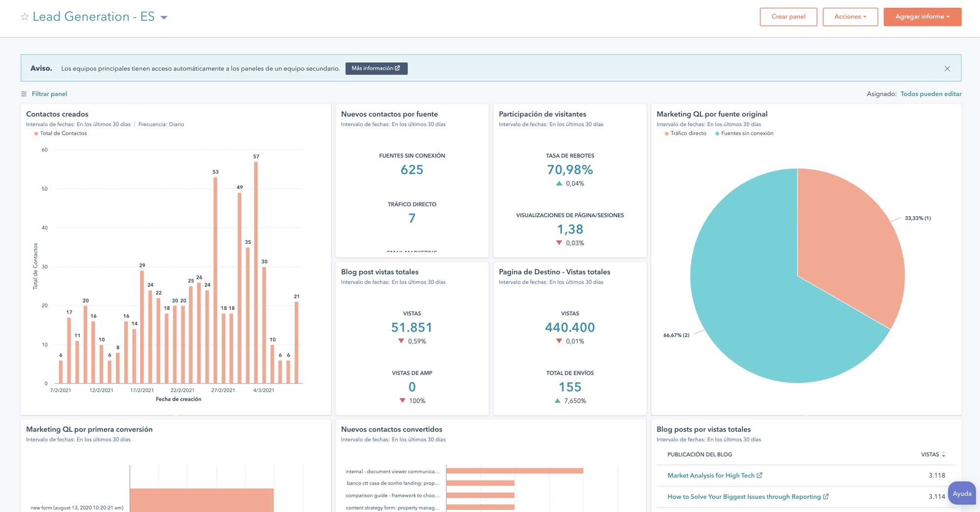Open the Market Analysis for High Tech blog post
The height and width of the screenshot is (512, 980).
[710, 475]
